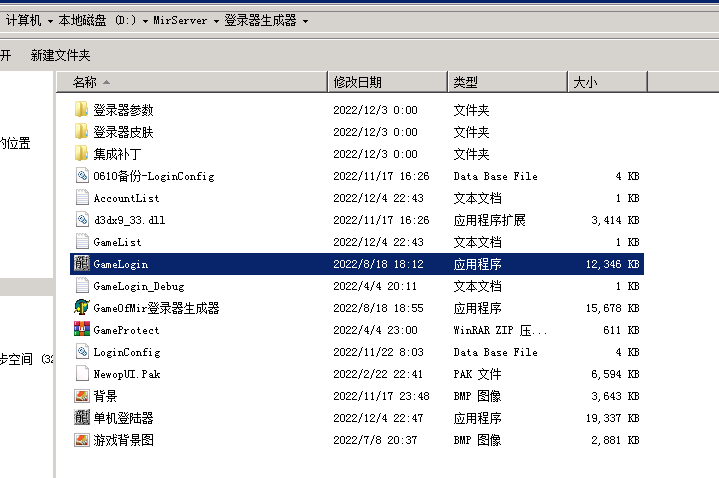Select the 登录器参数 folder icon
Screen dimensions: 719x478
82,110
